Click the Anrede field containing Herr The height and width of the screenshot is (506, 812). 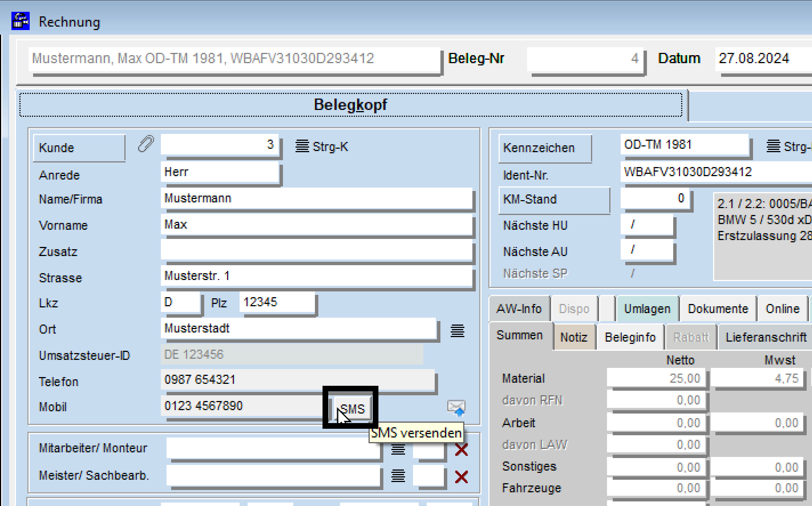(220, 172)
